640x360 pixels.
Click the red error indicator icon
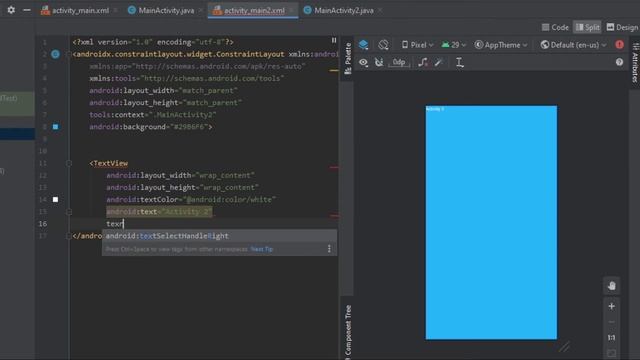point(619,44)
